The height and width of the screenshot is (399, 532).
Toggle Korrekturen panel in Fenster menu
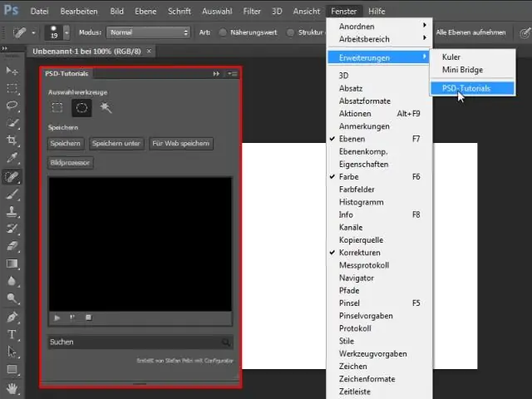(379, 253)
